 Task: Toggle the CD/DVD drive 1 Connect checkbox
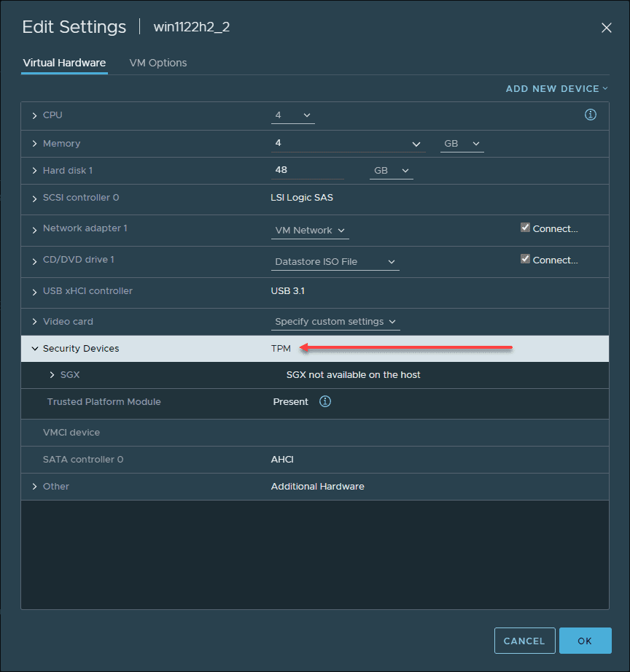click(525, 259)
